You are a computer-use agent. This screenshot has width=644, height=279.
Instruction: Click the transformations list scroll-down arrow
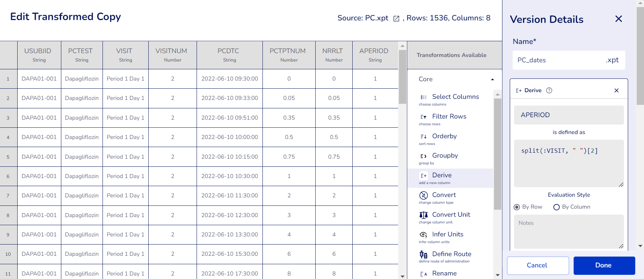pyautogui.click(x=497, y=275)
